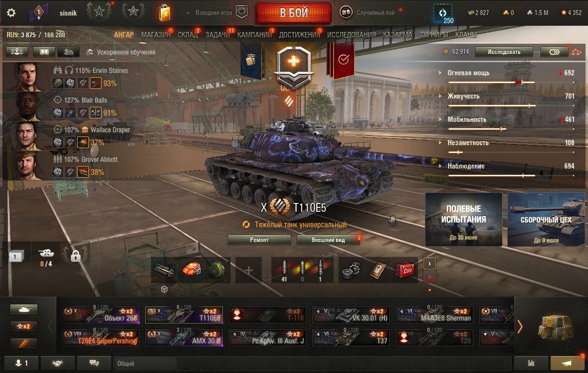Select equipment loadout 2

430,277
